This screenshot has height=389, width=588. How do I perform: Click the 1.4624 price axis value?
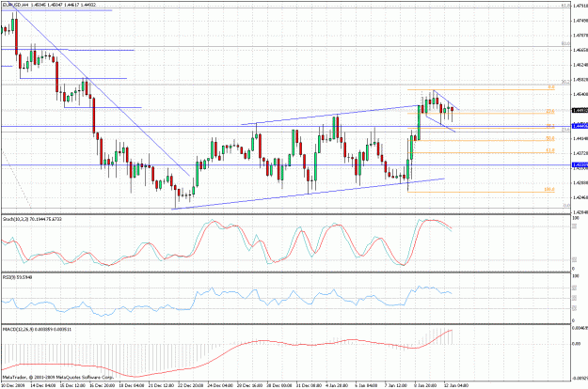click(580, 65)
